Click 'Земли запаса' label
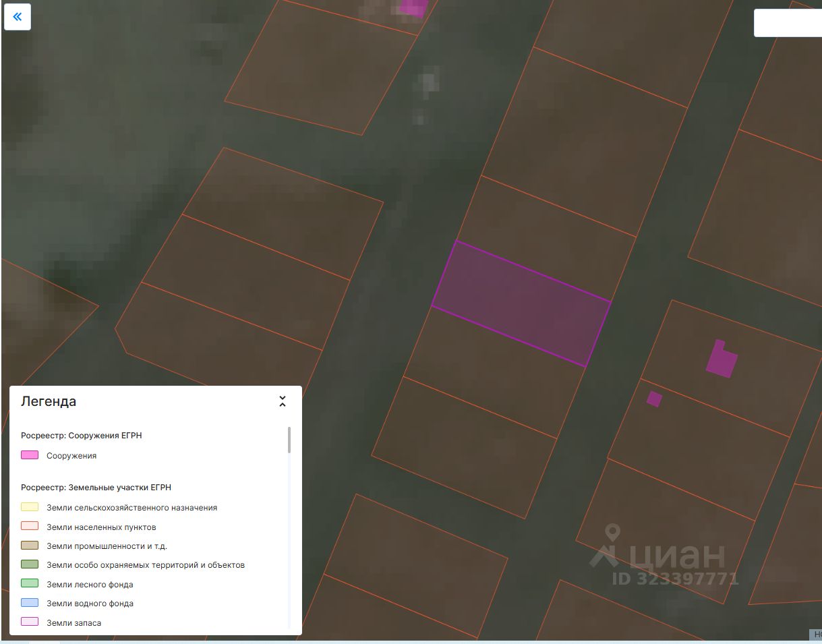 pos(74,623)
